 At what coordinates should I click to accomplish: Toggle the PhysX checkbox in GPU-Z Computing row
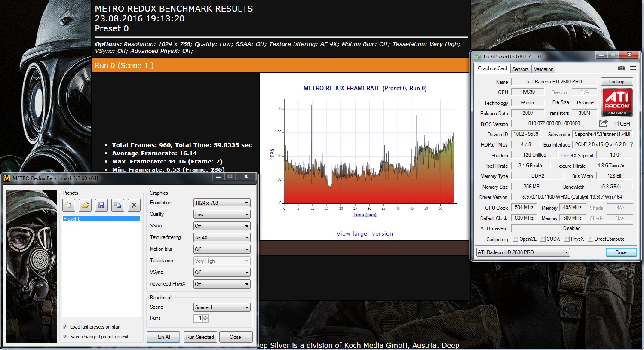coord(567,239)
